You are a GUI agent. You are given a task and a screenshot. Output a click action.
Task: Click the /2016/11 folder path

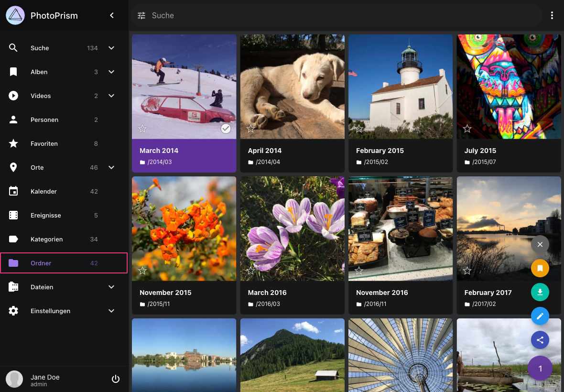click(375, 304)
